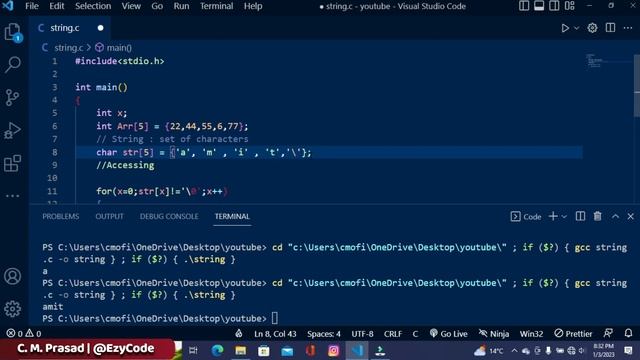The width and height of the screenshot is (640, 360).
Task: Click Win32 configuration in status bar
Action: 531,333
